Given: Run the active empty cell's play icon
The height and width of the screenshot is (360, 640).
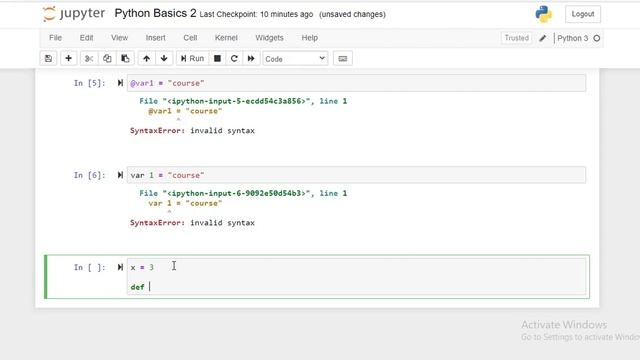Looking at the screenshot, I should 120,267.
